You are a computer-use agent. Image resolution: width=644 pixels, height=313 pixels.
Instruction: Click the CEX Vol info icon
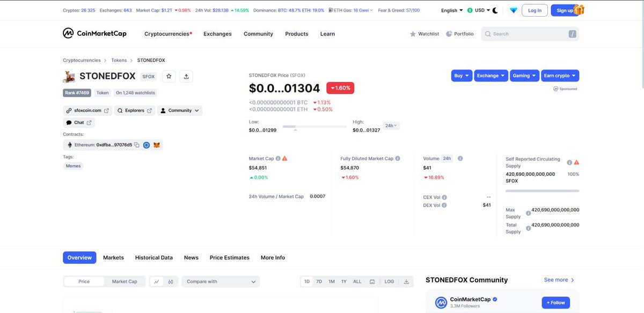point(444,197)
